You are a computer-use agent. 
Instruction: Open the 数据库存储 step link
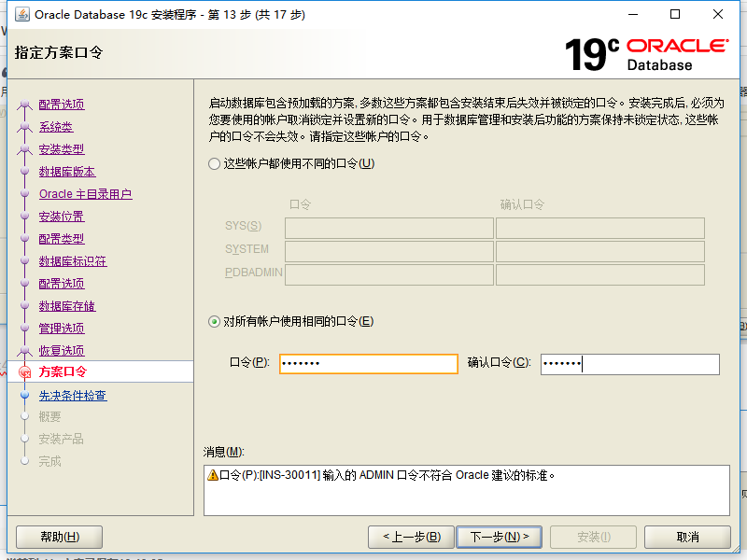tap(66, 306)
